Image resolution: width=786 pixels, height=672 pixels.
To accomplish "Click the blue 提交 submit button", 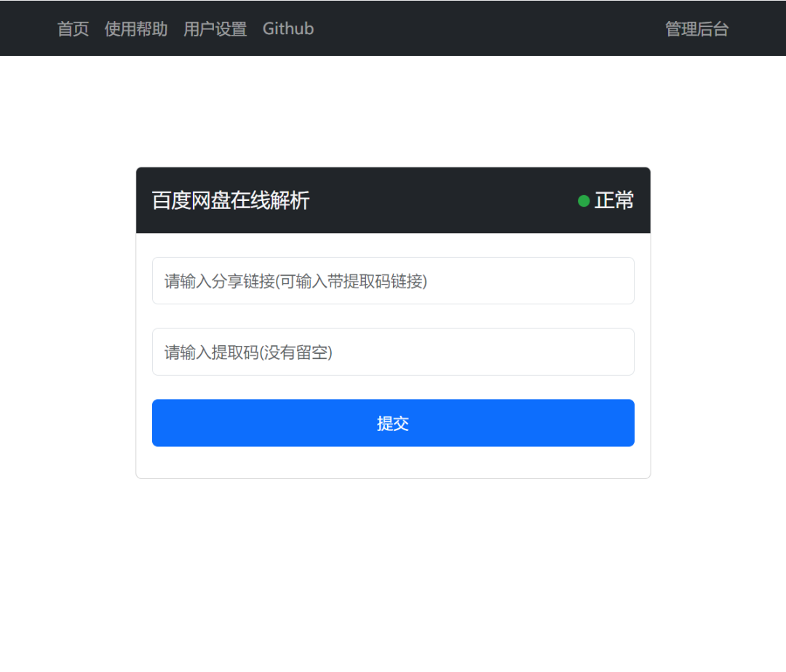I will click(393, 423).
